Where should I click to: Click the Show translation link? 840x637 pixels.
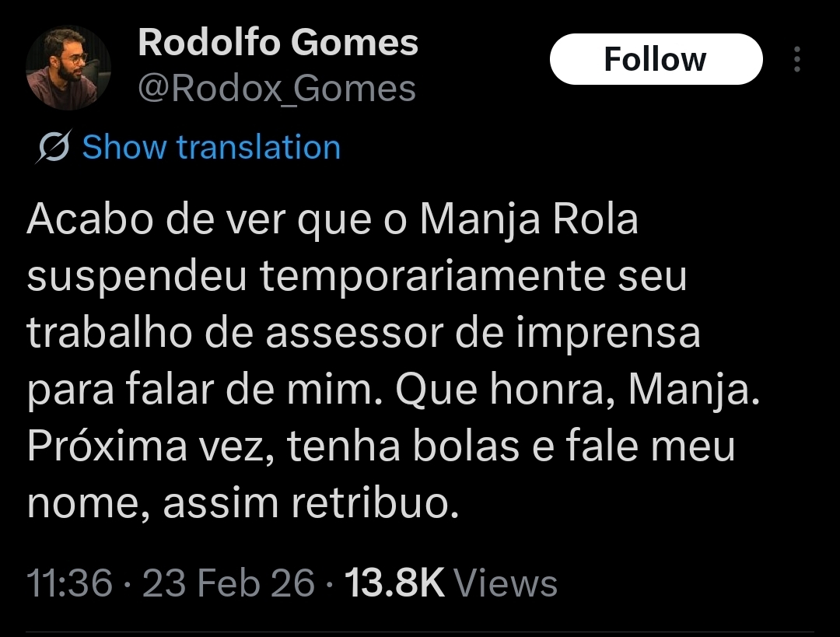tap(211, 147)
